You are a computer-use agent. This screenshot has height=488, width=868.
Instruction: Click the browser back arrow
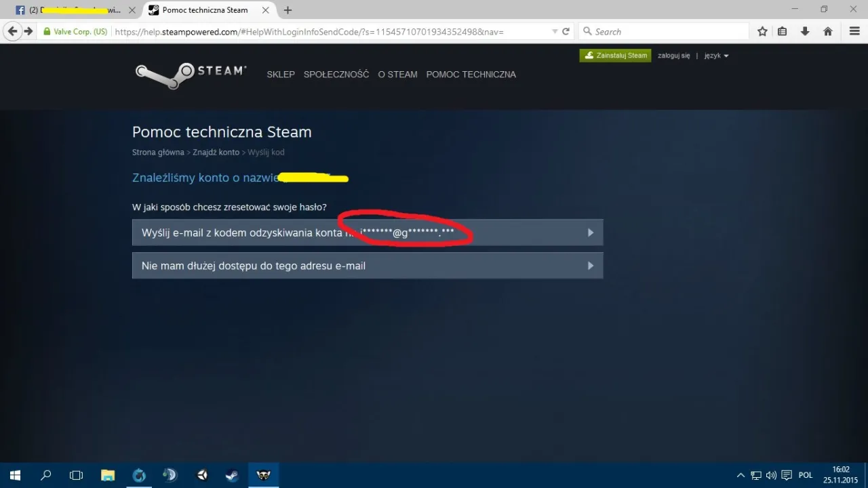coord(12,31)
